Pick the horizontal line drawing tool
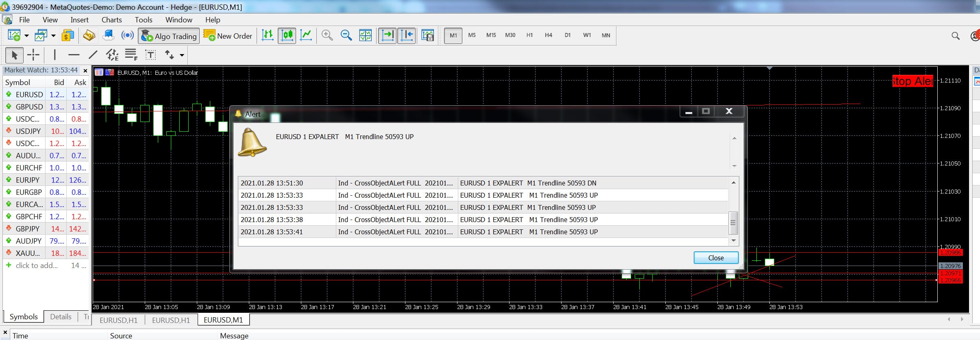 [x=74, y=55]
